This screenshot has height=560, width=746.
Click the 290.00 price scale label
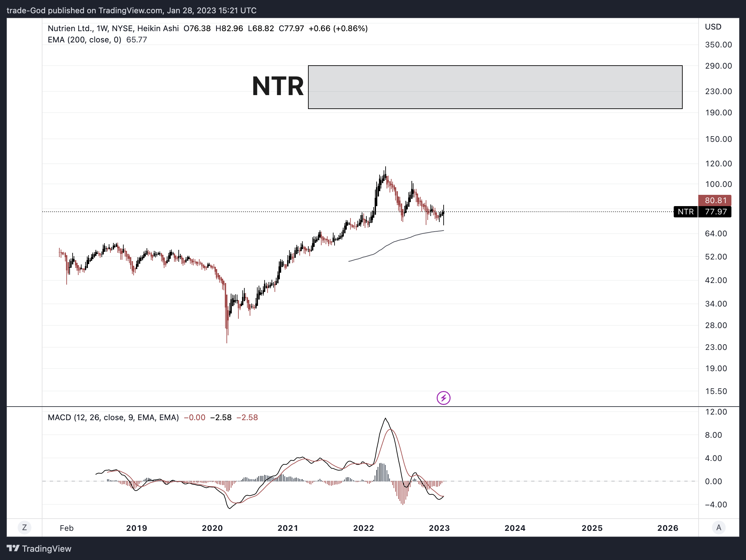718,66
